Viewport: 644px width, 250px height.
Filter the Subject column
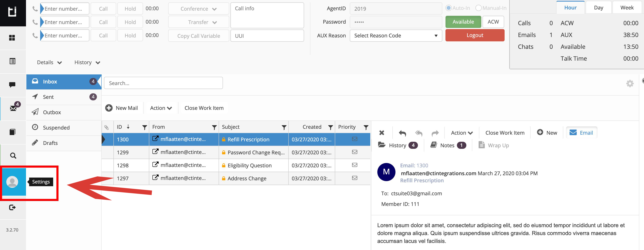[284, 128]
